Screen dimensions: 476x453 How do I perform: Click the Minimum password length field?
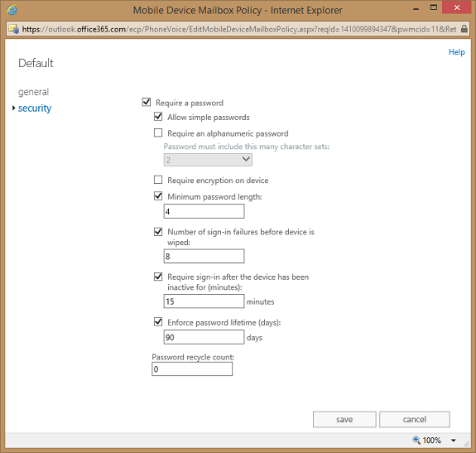click(204, 211)
